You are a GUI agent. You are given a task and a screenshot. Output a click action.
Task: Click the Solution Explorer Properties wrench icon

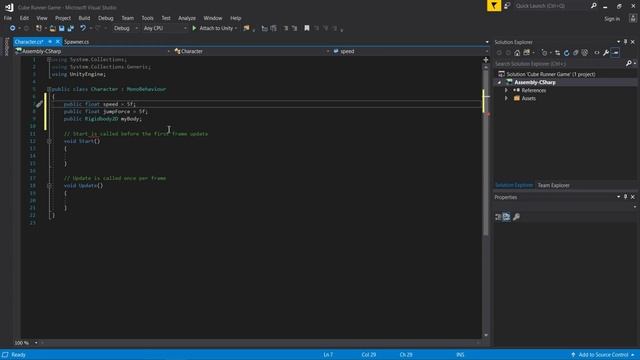point(606,53)
